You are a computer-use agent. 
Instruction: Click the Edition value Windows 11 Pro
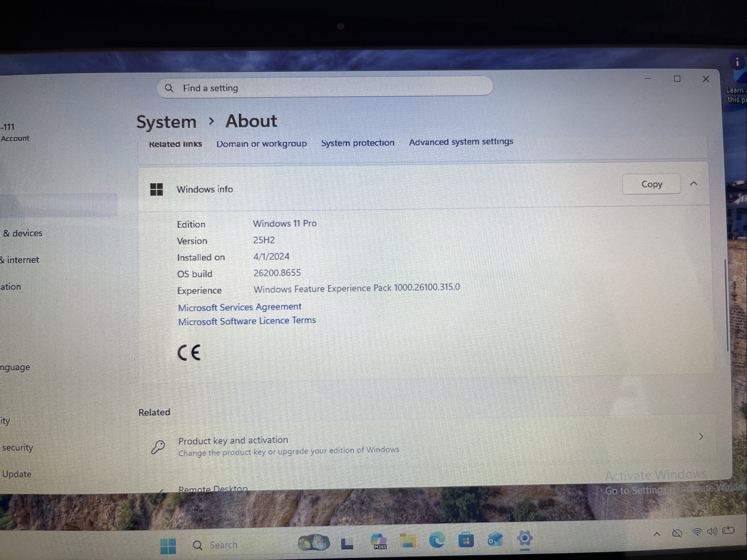point(285,223)
